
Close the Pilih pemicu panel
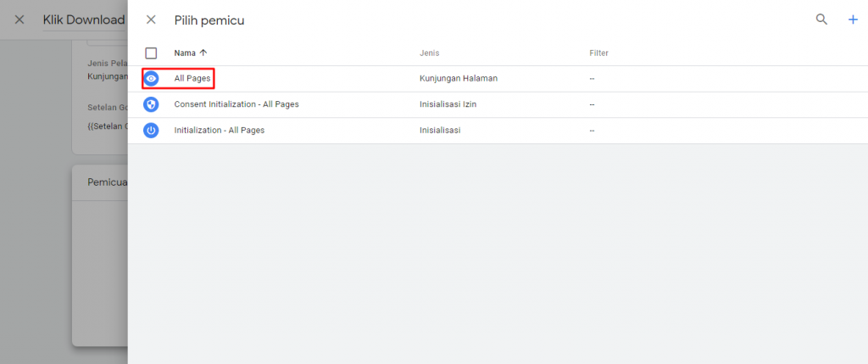tap(151, 20)
